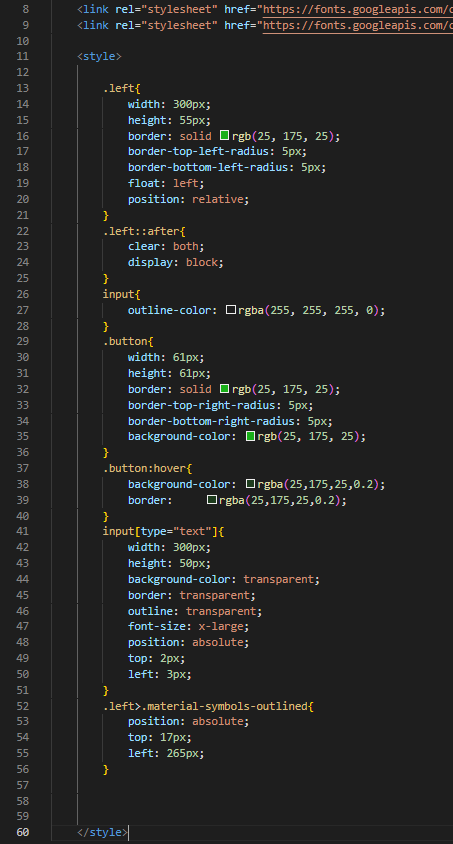Select line number 60 in the gutter
The width and height of the screenshot is (453, 844).
coord(23,832)
